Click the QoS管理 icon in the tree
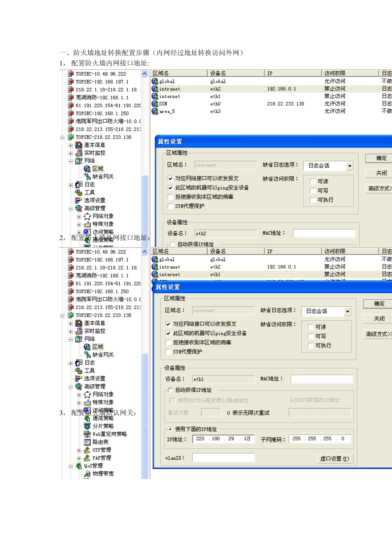Screen dimensions: 392x555 [79, 466]
